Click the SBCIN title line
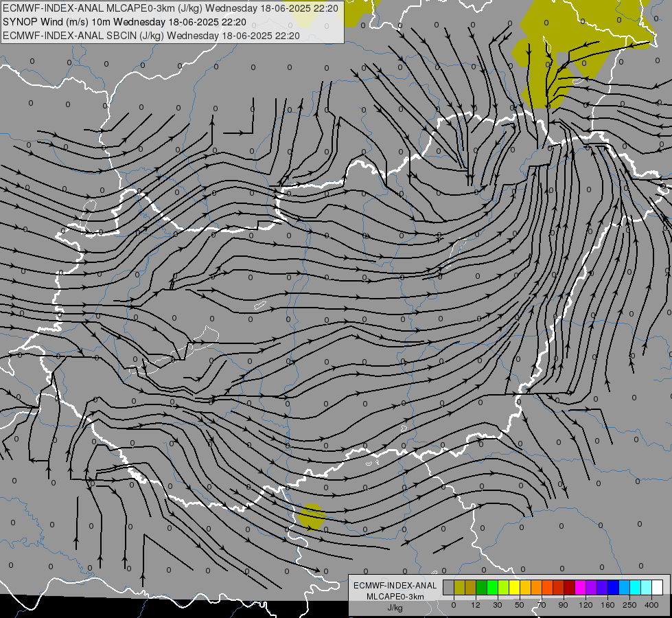Image resolution: width=672 pixels, height=618 pixels. [x=151, y=36]
